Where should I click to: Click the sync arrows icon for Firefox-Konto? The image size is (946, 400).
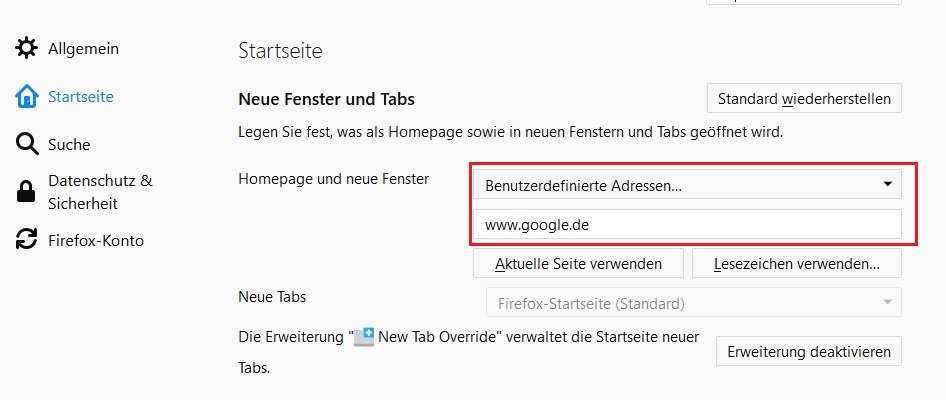(x=27, y=240)
